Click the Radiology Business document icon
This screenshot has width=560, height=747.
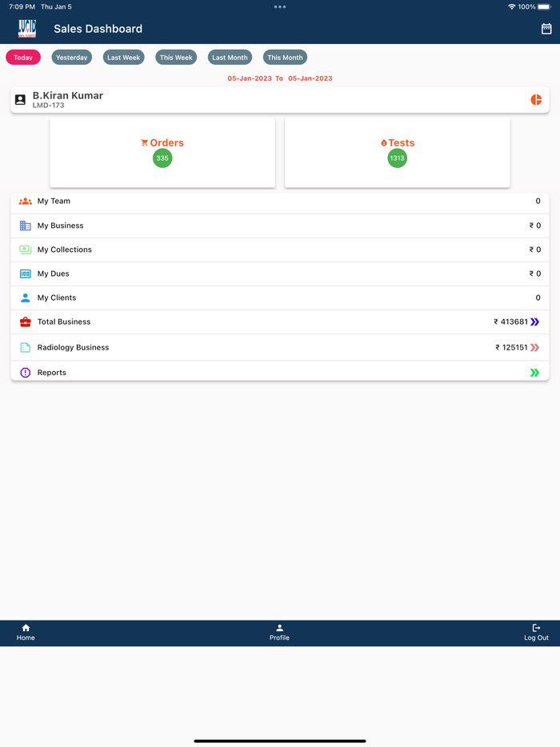(x=26, y=348)
